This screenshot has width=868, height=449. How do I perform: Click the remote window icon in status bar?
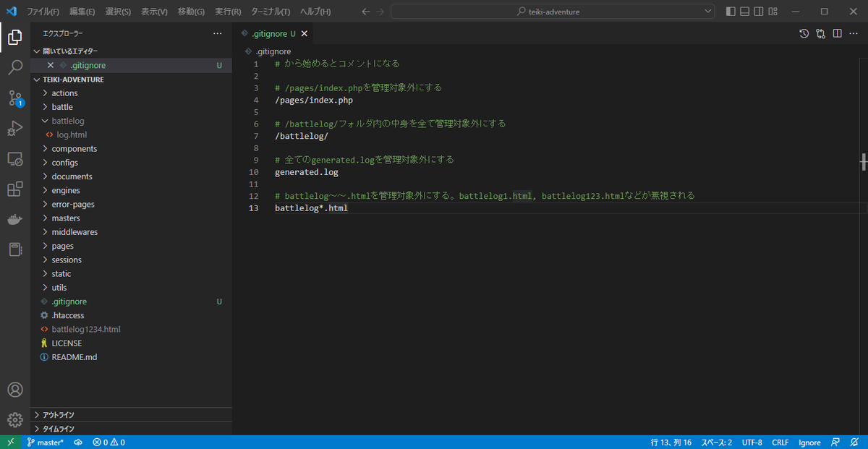pyautogui.click(x=10, y=442)
